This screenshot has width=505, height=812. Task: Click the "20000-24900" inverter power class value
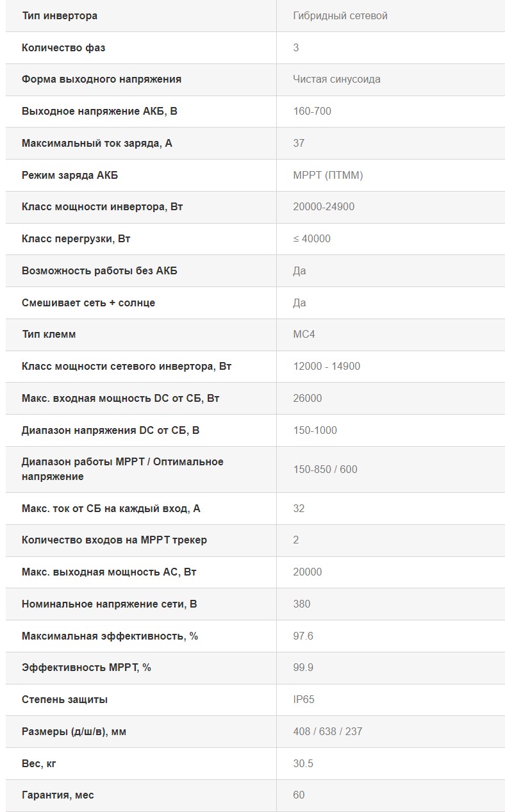point(324,207)
